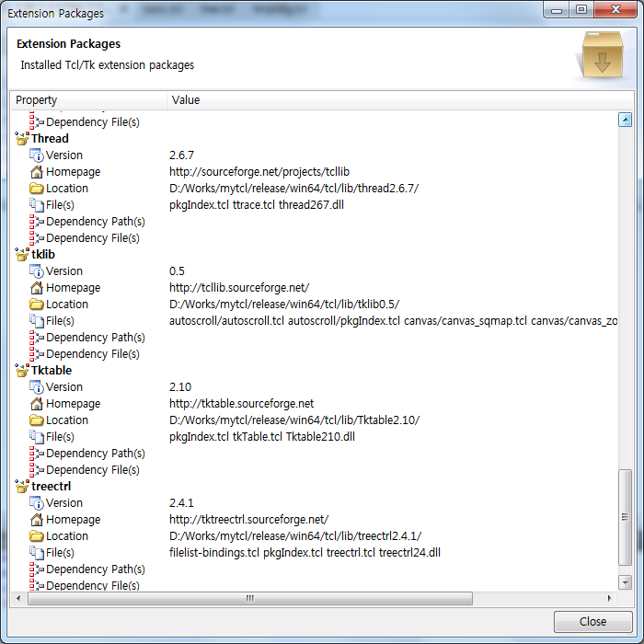Click scroll down arrow on vertical scrollbar
This screenshot has height=644, width=644.
[625, 582]
